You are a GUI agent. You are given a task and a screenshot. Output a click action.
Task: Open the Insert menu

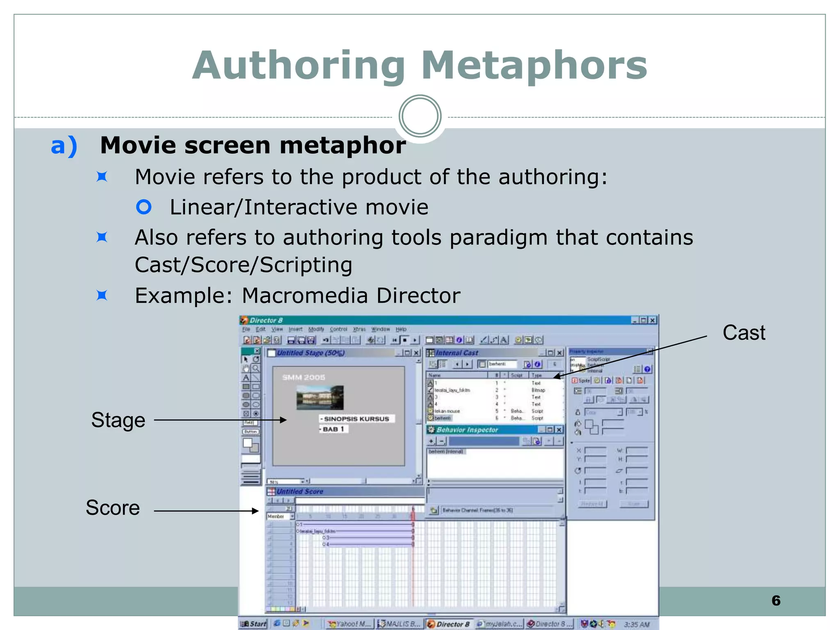(x=295, y=329)
